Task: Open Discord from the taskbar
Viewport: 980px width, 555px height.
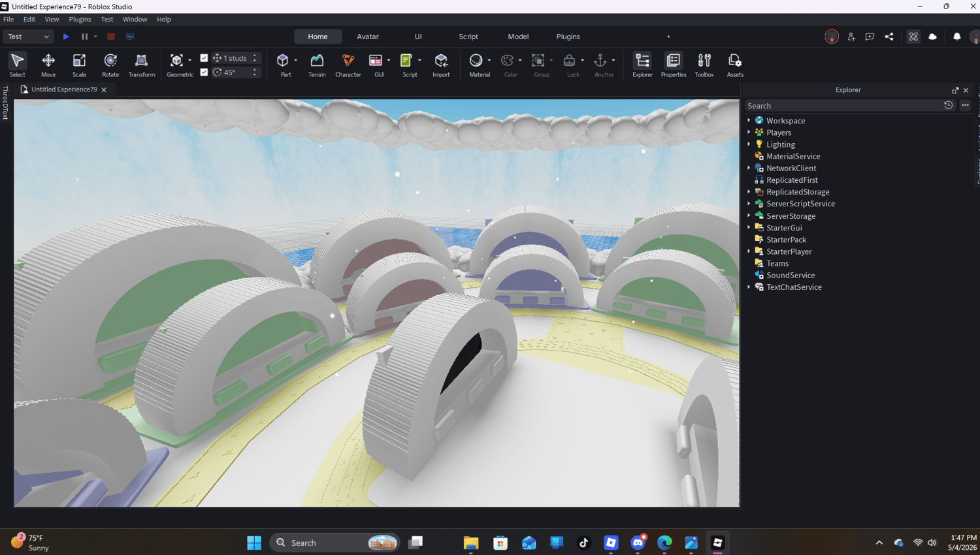Action: tap(638, 543)
